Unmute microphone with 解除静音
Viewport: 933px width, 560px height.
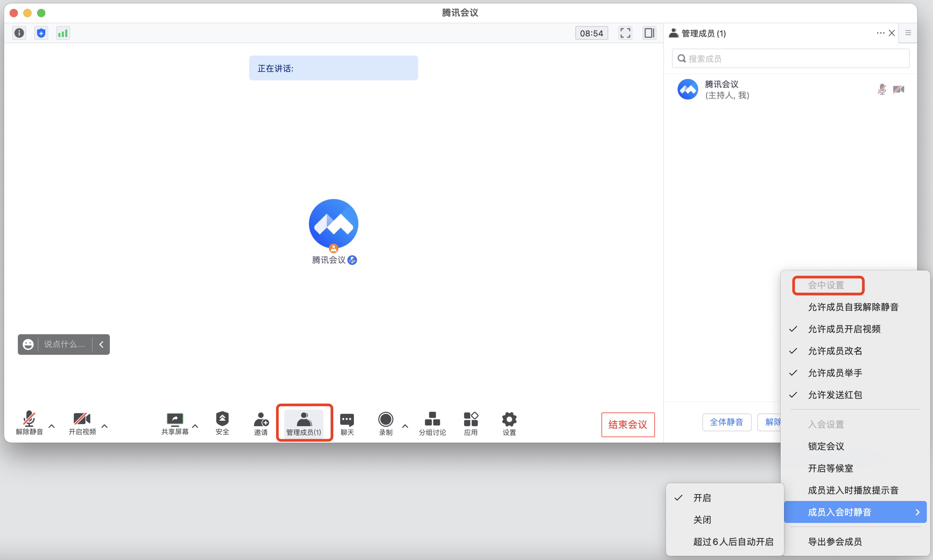(x=30, y=423)
